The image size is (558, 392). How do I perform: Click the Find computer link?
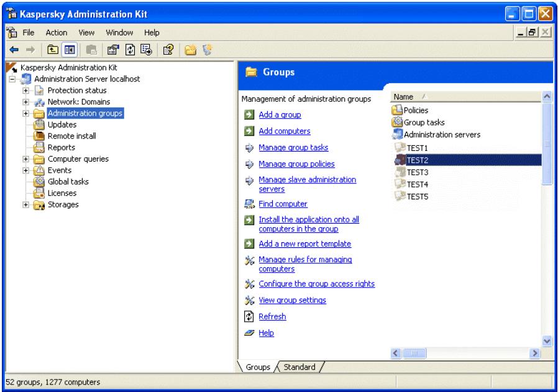pyautogui.click(x=283, y=204)
